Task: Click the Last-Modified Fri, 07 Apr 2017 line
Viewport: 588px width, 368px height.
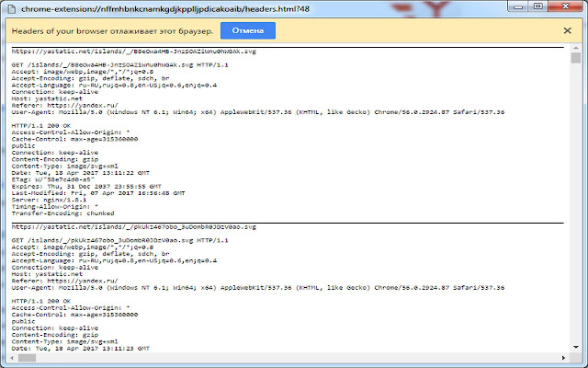Action: click(98, 193)
